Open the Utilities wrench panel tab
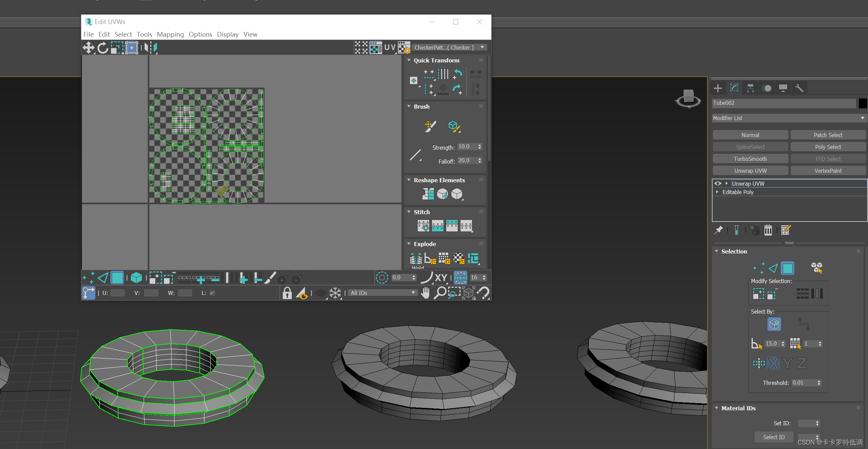This screenshot has height=449, width=868. 799,88
